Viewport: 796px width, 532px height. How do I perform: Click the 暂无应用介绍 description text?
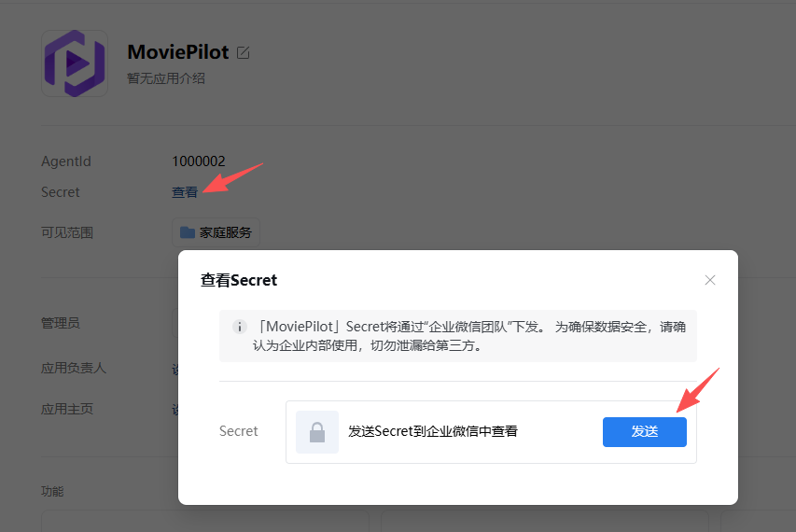point(166,78)
